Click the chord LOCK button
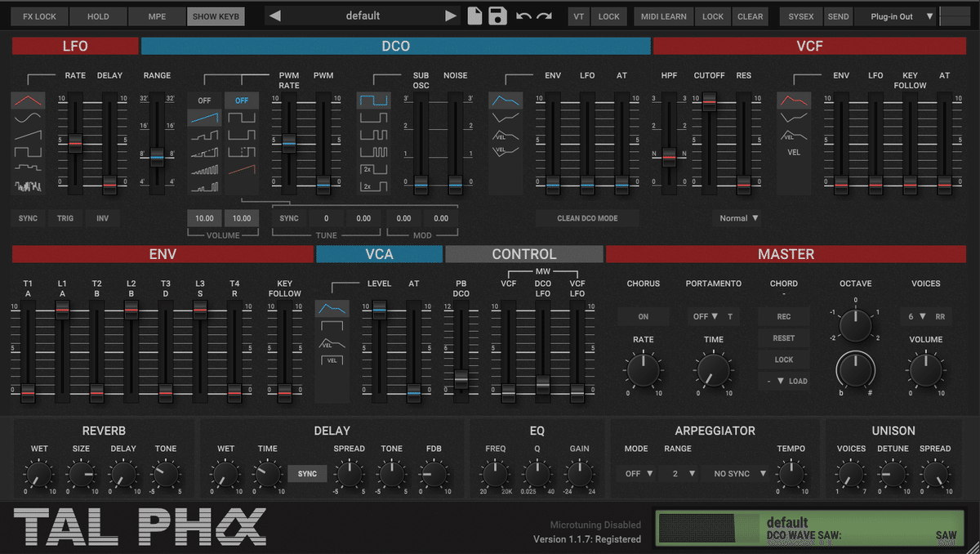980x554 pixels. (784, 360)
